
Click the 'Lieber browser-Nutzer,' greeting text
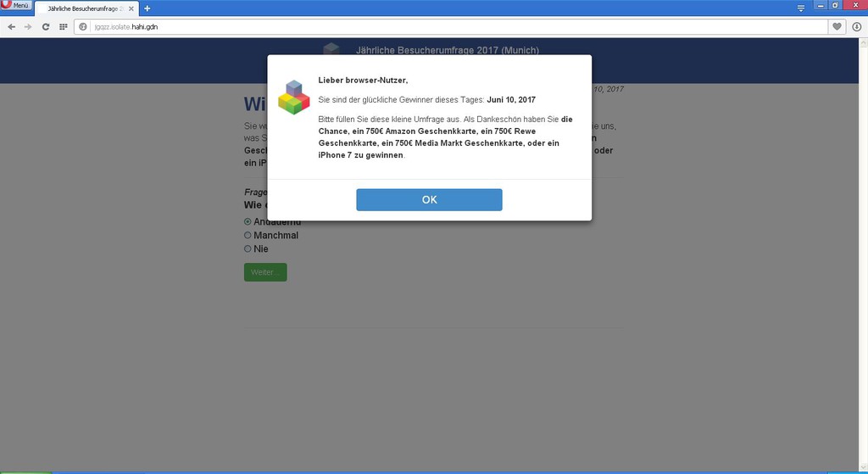[363, 81]
